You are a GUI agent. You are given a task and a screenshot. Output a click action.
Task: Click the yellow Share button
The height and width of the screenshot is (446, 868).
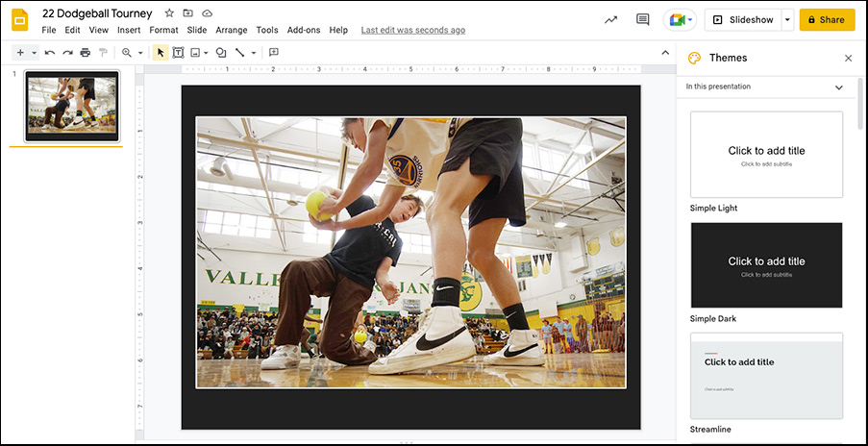[826, 19]
